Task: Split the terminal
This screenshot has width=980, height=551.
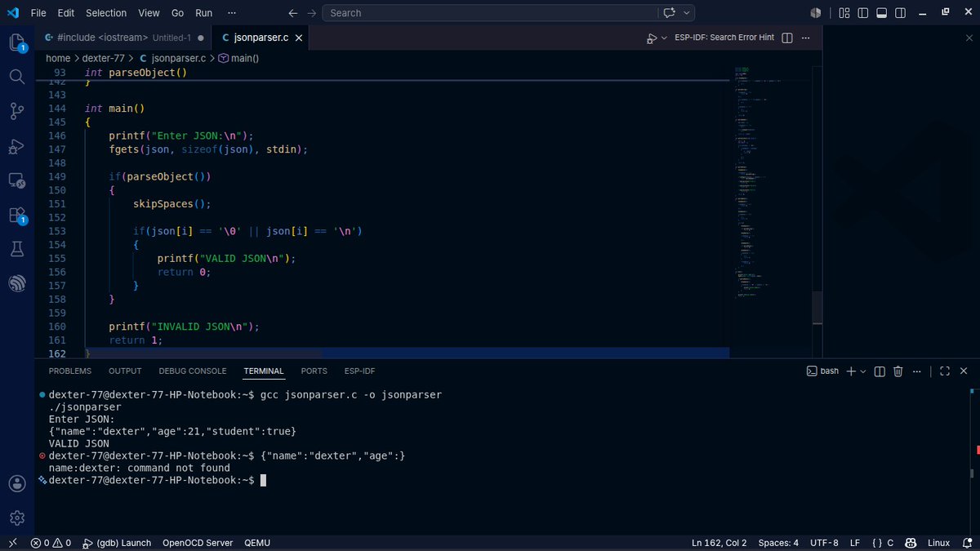Action: point(880,371)
